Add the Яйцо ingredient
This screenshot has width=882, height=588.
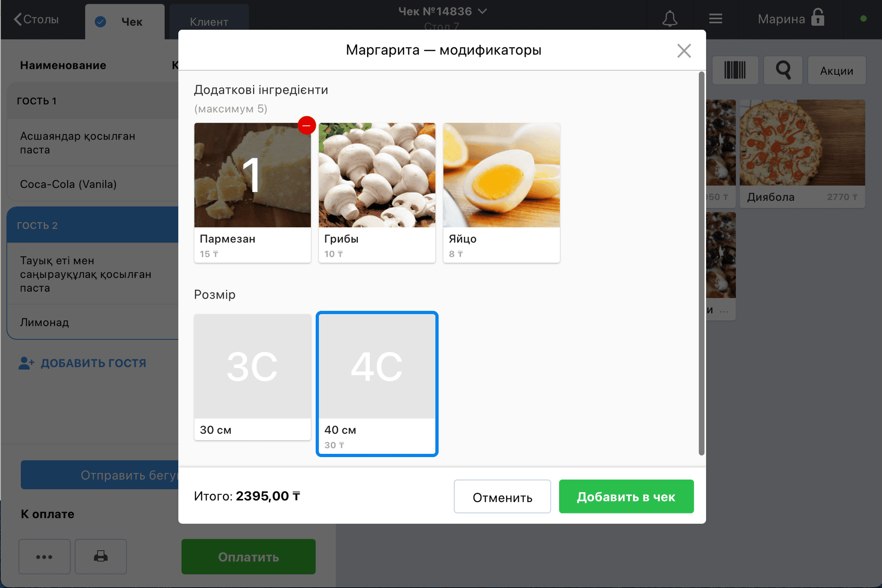click(501, 192)
